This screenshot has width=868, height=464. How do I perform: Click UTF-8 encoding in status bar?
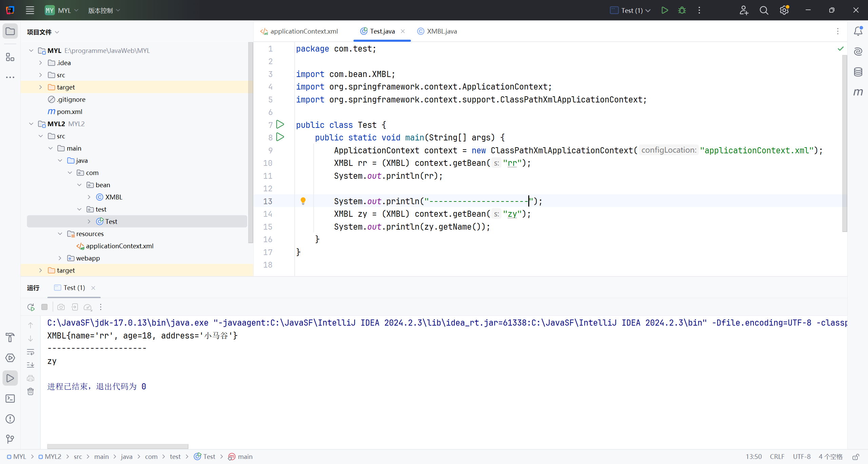802,457
